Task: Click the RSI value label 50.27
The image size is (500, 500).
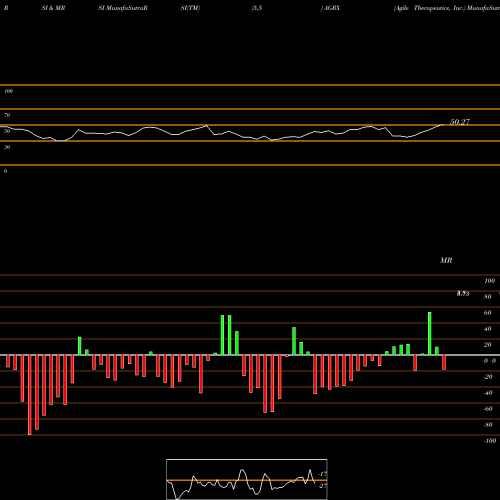Action: [460, 122]
